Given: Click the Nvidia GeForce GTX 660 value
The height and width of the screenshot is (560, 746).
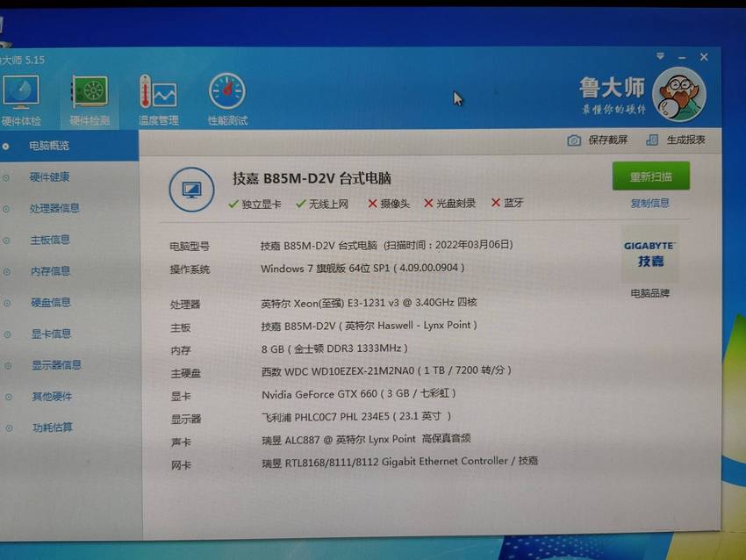Looking at the screenshot, I should coord(359,394).
